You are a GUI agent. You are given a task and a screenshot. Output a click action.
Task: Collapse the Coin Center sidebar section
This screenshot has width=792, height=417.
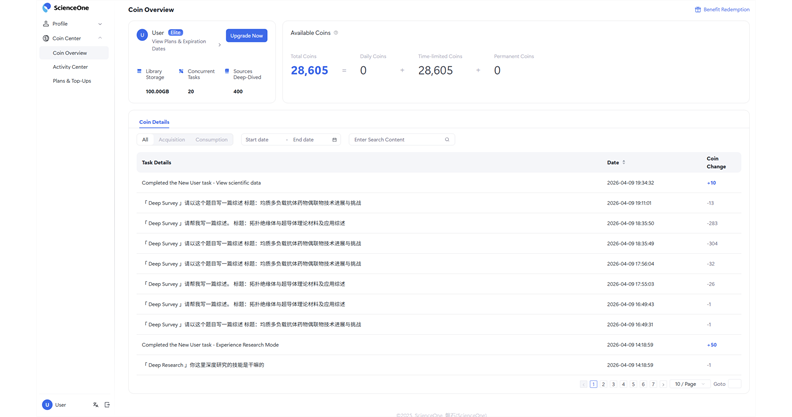74,38
